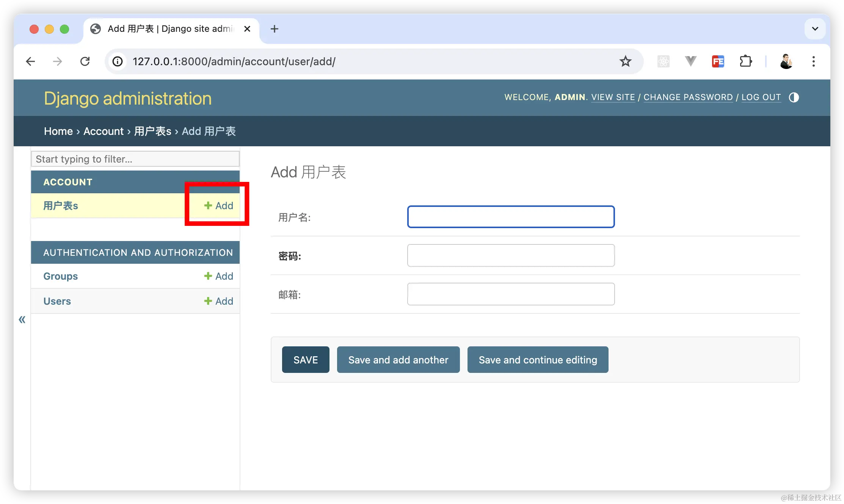Go to Account in breadcrumbs

pyautogui.click(x=103, y=131)
